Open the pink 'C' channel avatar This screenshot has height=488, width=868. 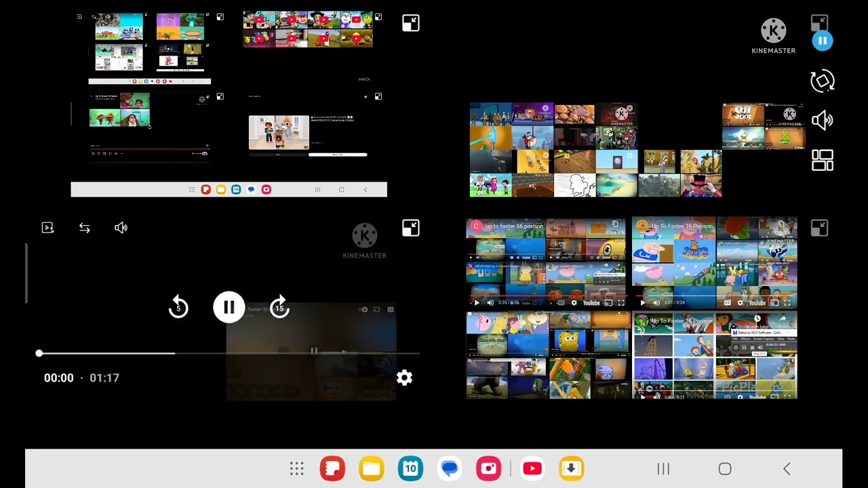tap(475, 226)
